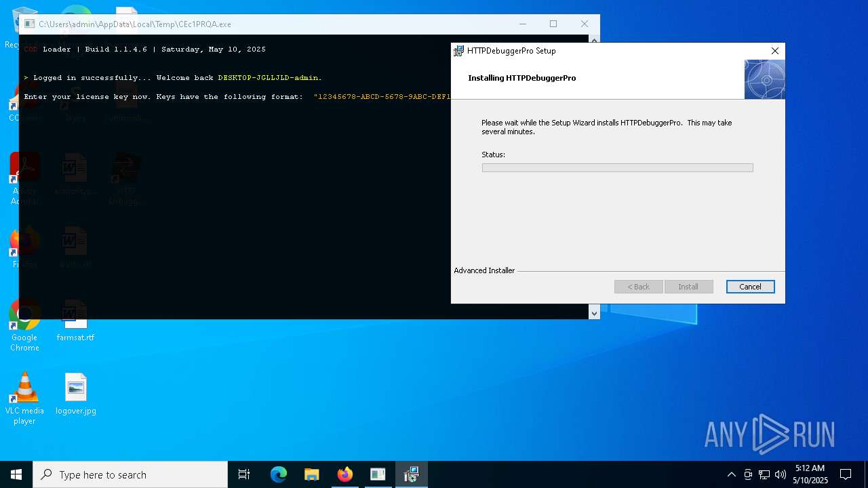Launch Firefox from the taskbar
868x488 pixels.
344,474
